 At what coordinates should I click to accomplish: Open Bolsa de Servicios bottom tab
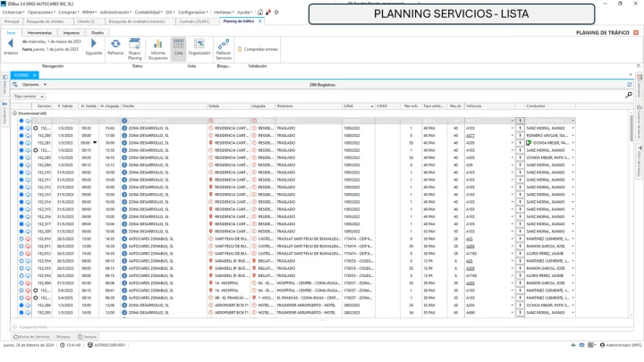point(33,337)
